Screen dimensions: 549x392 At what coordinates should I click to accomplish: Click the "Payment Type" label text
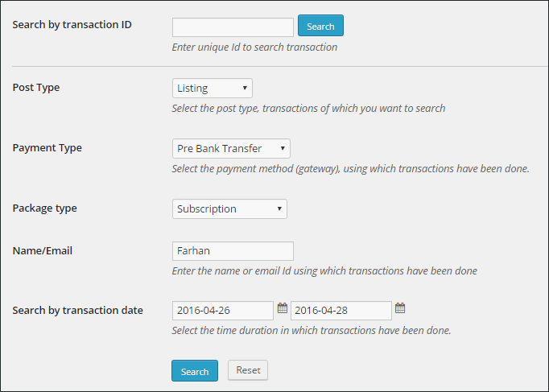(x=47, y=148)
